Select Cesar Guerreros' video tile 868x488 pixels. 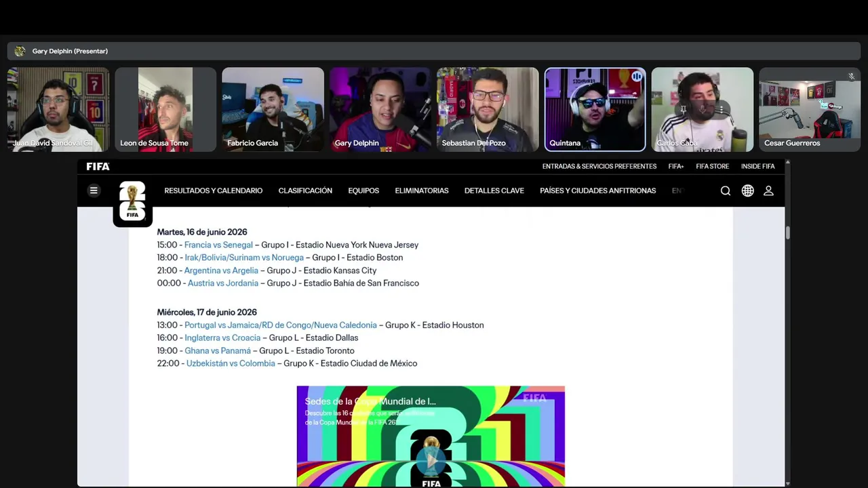(810, 109)
